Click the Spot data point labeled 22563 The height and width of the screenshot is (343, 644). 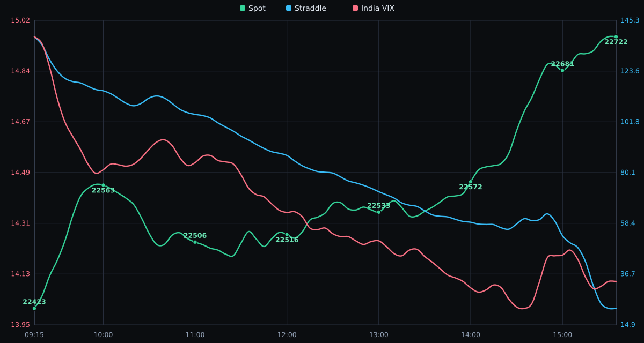[103, 185]
